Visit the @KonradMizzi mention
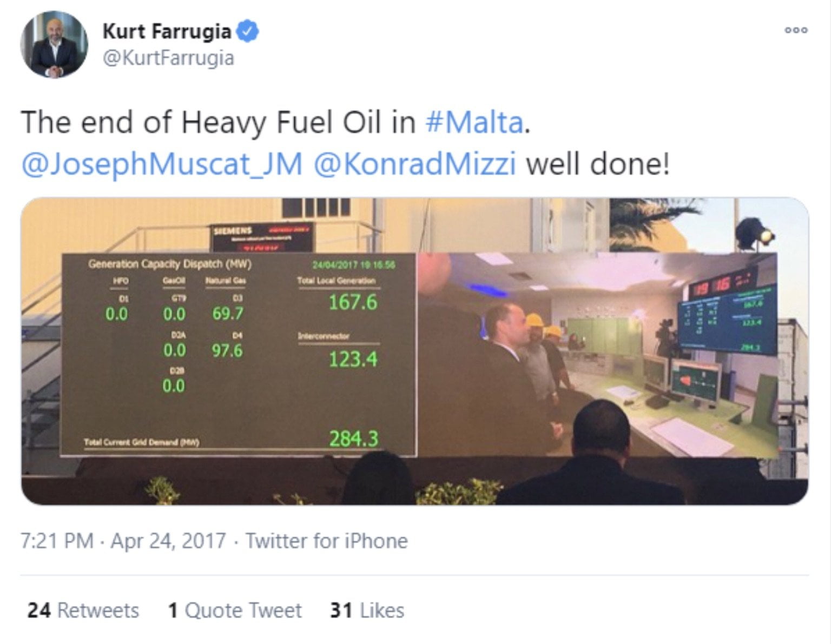 tap(414, 164)
